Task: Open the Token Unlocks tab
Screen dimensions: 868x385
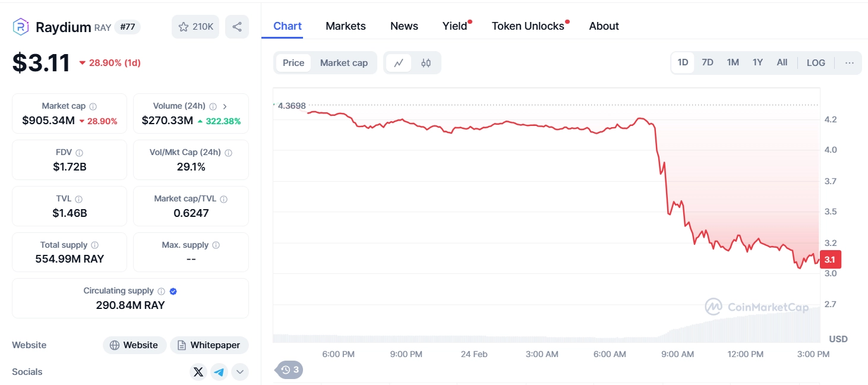Action: 528,26
